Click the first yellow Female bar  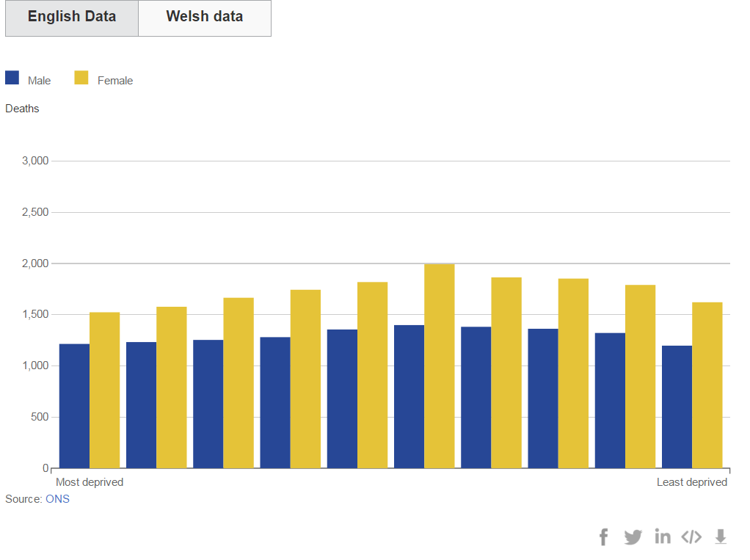pyautogui.click(x=104, y=390)
